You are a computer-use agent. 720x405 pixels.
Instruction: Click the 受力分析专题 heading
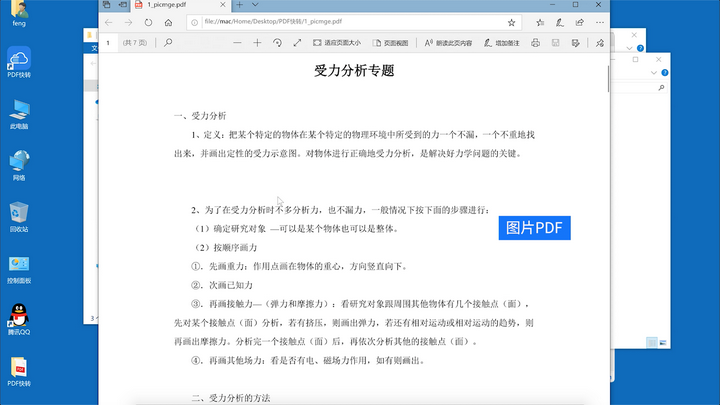[354, 71]
